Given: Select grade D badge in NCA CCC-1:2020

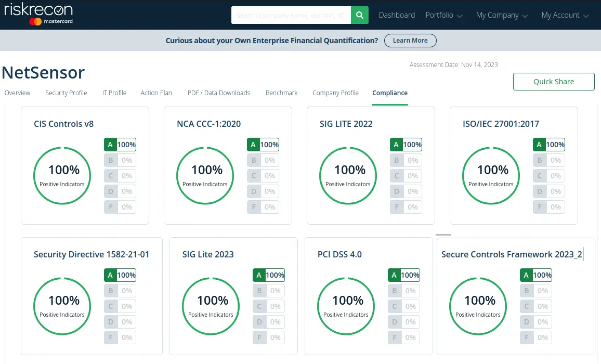Looking at the screenshot, I should (x=263, y=191).
